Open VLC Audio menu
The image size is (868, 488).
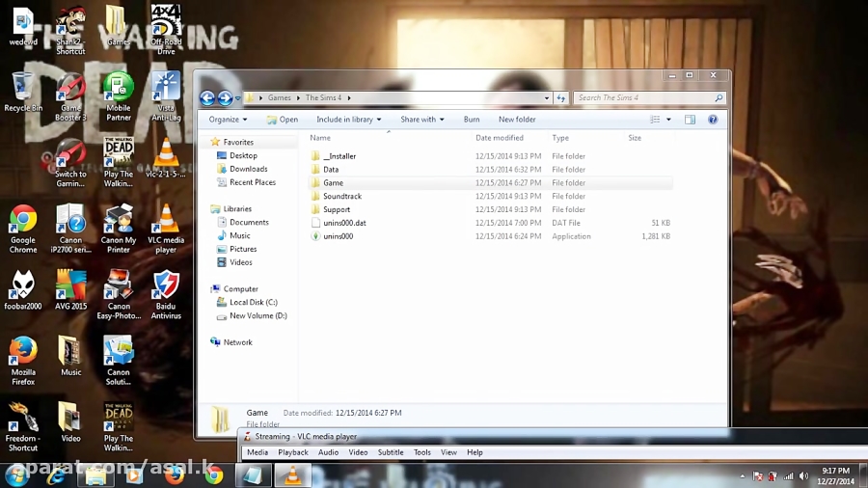pos(328,452)
